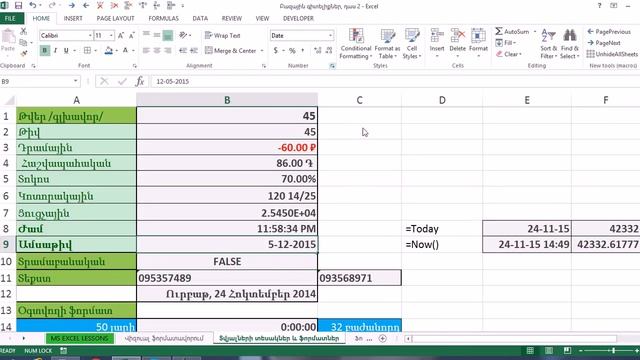Click the PagePrevious macro button
Image resolution: width=640 pixels, height=360 pixels.
click(609, 31)
